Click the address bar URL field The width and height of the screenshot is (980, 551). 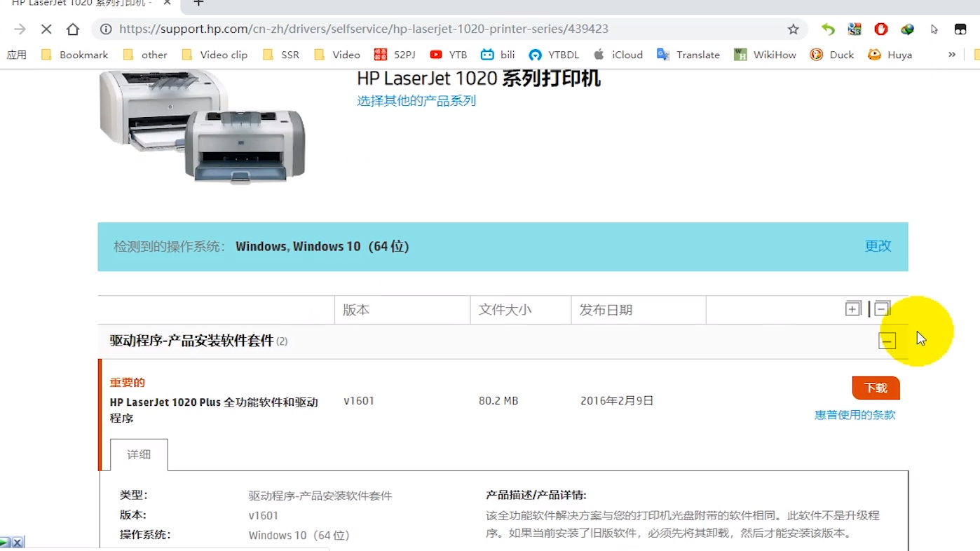click(x=449, y=29)
